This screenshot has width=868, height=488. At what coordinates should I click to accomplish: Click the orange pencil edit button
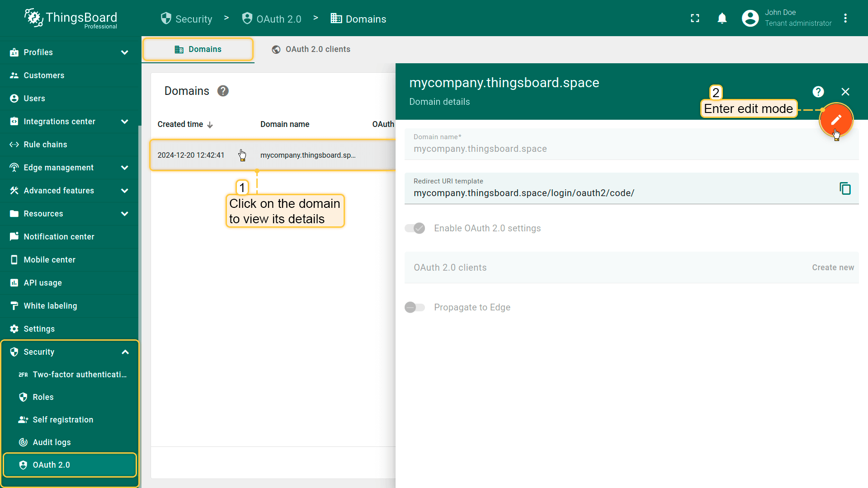pyautogui.click(x=835, y=120)
